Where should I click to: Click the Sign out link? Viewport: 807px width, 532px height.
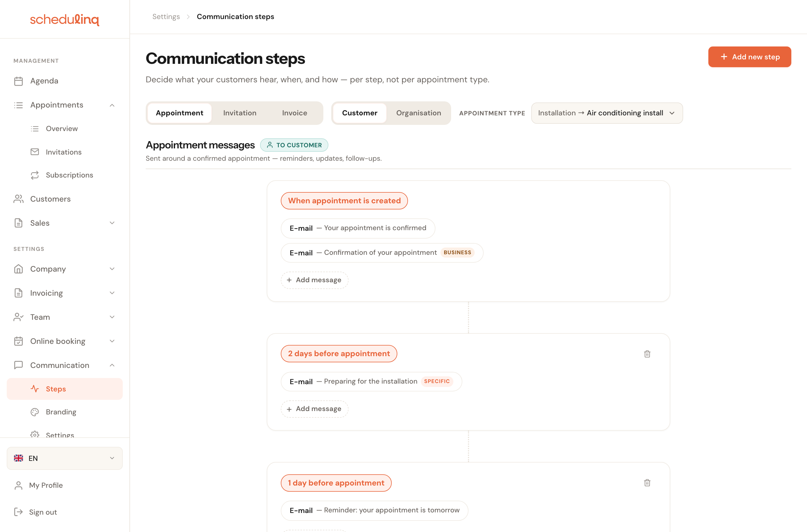coord(43,512)
